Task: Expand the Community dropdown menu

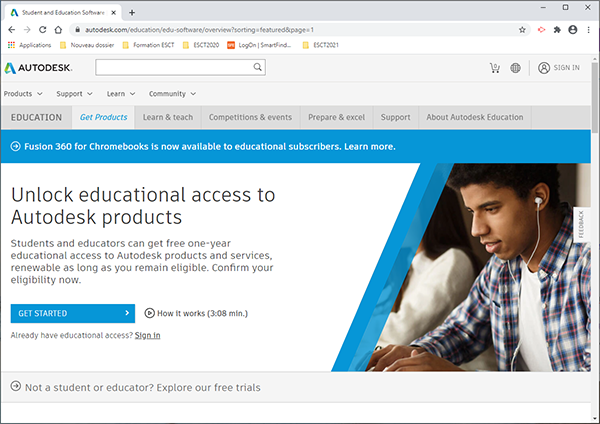Action: click(172, 94)
